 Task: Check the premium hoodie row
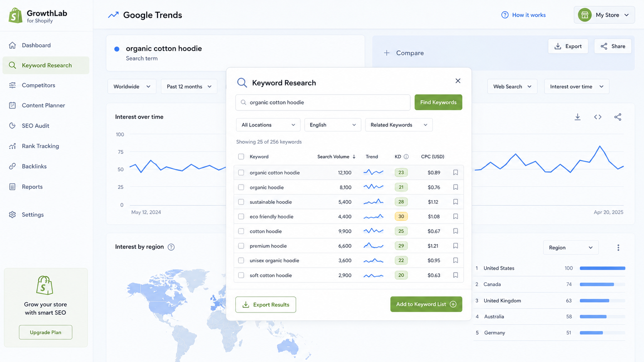[x=241, y=245]
